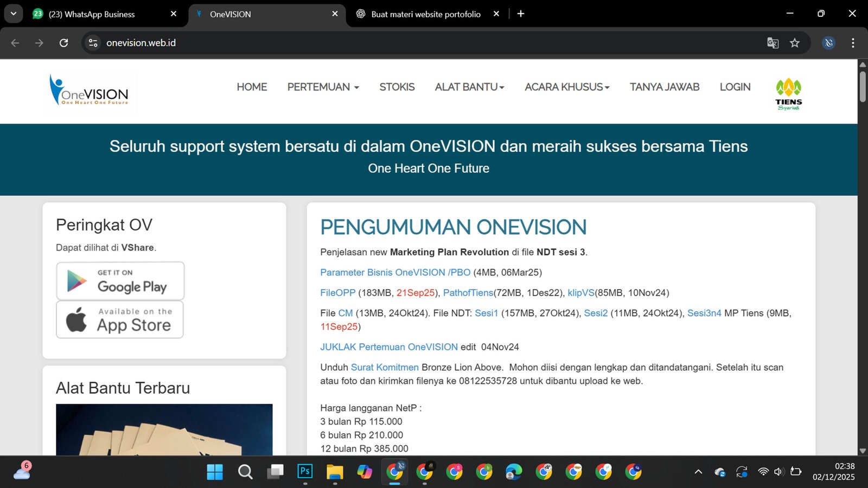Screen dimensions: 868x488
Task: Reload the page with refresh button
Action: coord(63,43)
